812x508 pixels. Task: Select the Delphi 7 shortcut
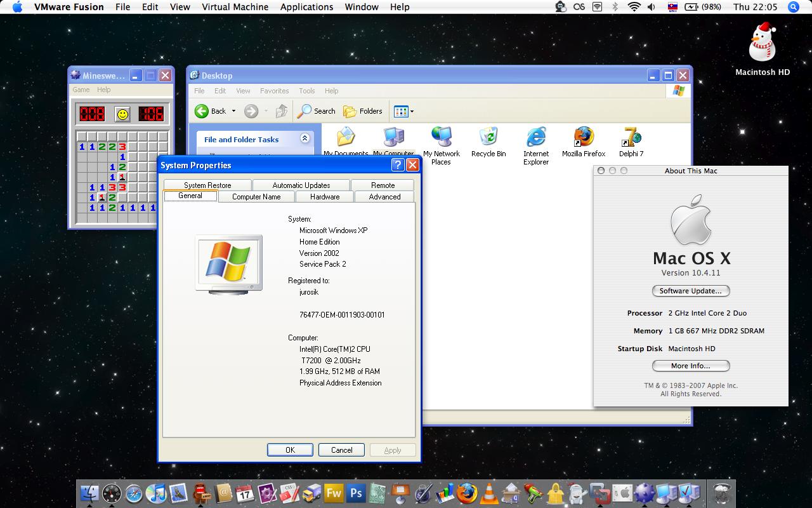631,142
